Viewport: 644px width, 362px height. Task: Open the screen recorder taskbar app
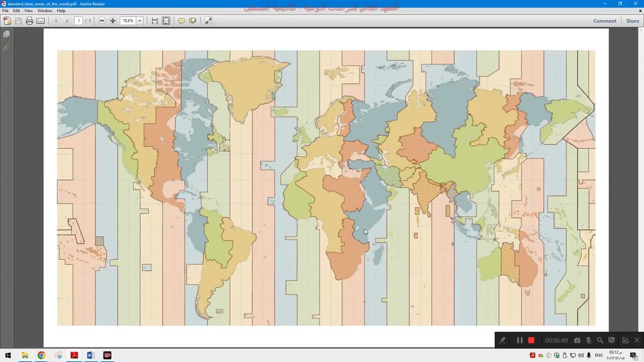click(107, 355)
